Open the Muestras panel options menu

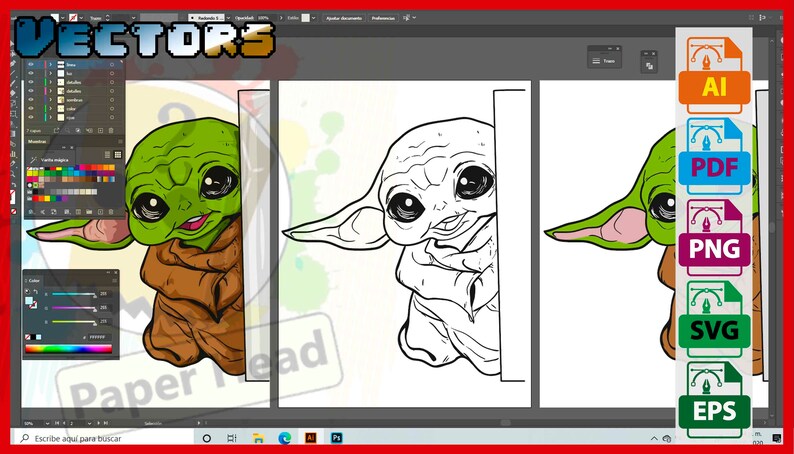pos(121,141)
